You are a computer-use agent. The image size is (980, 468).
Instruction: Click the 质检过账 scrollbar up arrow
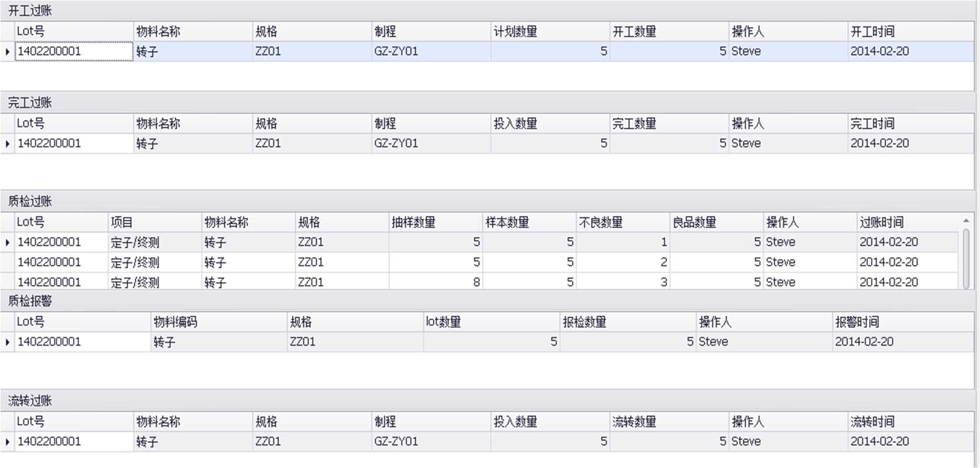[x=966, y=221]
